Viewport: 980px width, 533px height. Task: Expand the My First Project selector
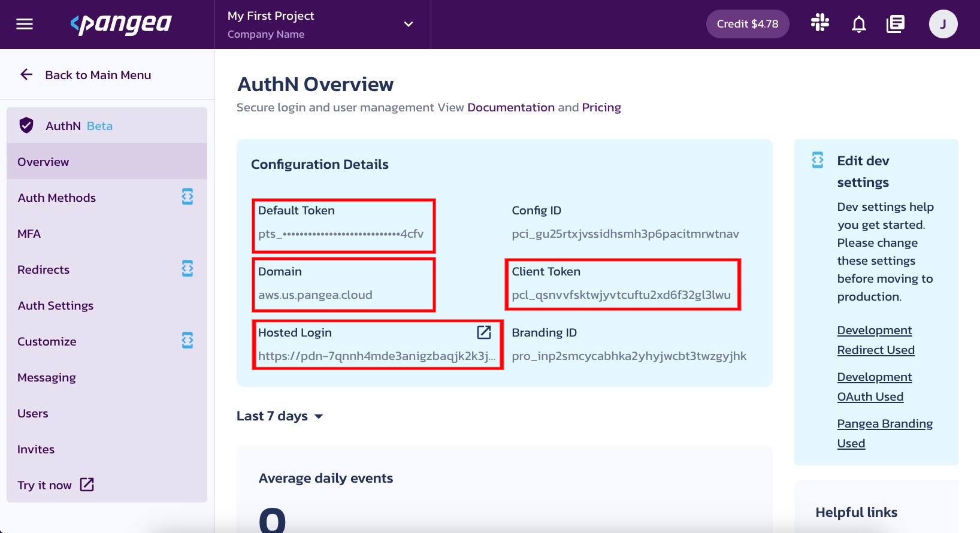coord(322,25)
